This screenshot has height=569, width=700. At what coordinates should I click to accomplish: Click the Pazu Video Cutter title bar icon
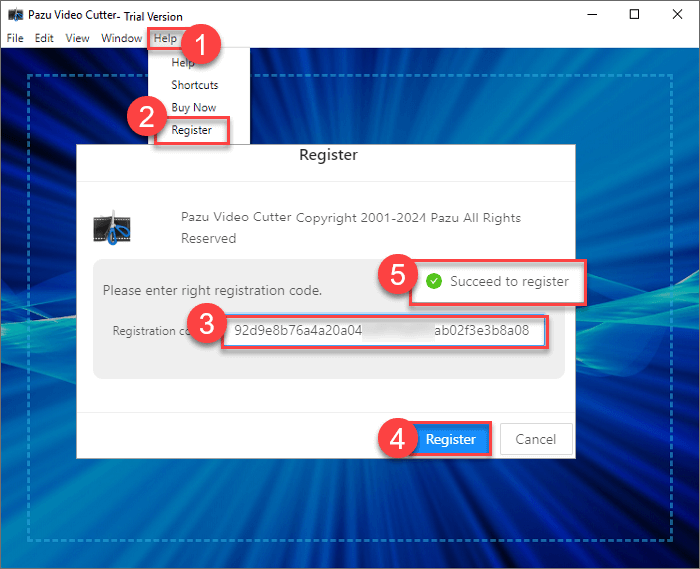click(x=15, y=16)
